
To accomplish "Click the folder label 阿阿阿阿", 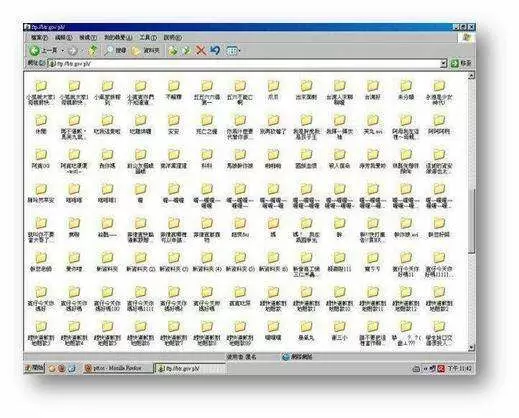I will tap(439, 132).
